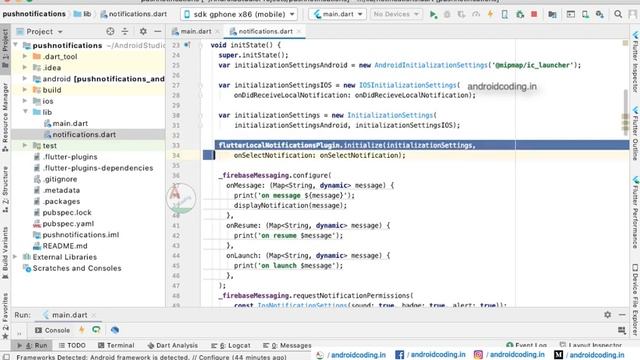Open the Dart Analysis tool window

pyautogui.click(x=173, y=345)
